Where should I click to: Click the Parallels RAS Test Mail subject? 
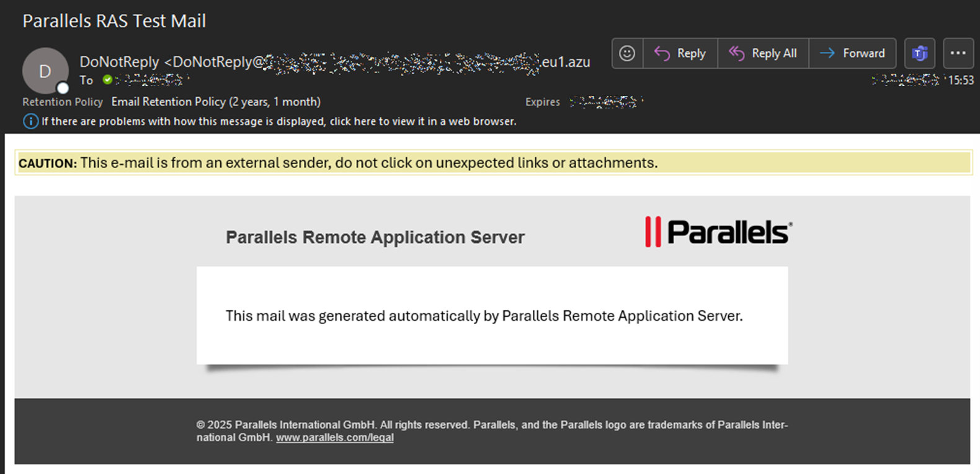114,21
